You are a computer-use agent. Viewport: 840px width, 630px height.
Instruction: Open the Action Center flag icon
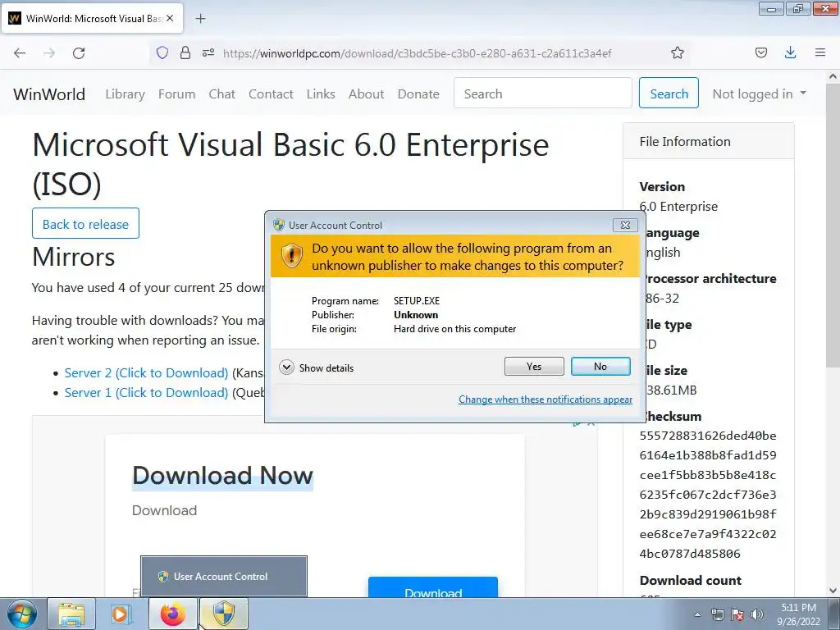click(737, 614)
